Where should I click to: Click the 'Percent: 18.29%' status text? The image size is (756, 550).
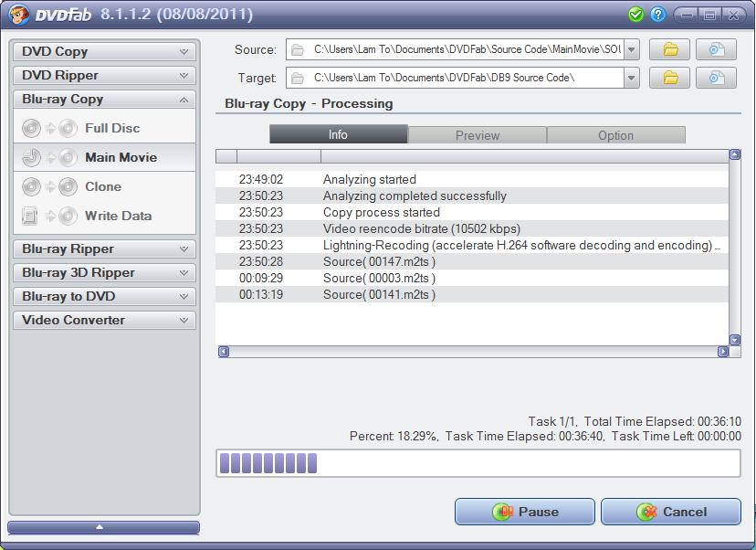pyautogui.click(x=394, y=436)
